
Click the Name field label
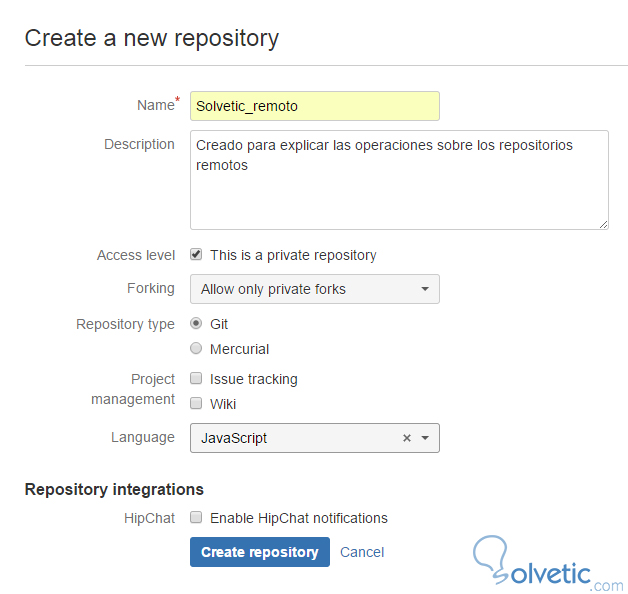point(155,105)
